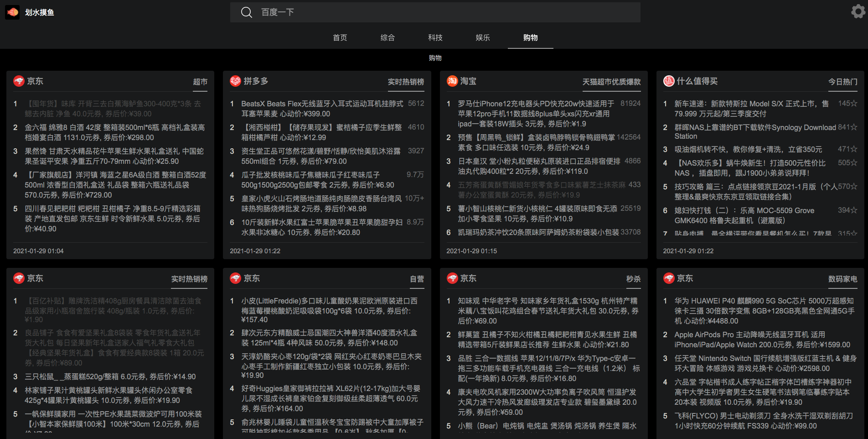Open the 飞科(FLYCO) 男士电动剃须刀 item
The height and width of the screenshot is (439, 868).
(764, 421)
